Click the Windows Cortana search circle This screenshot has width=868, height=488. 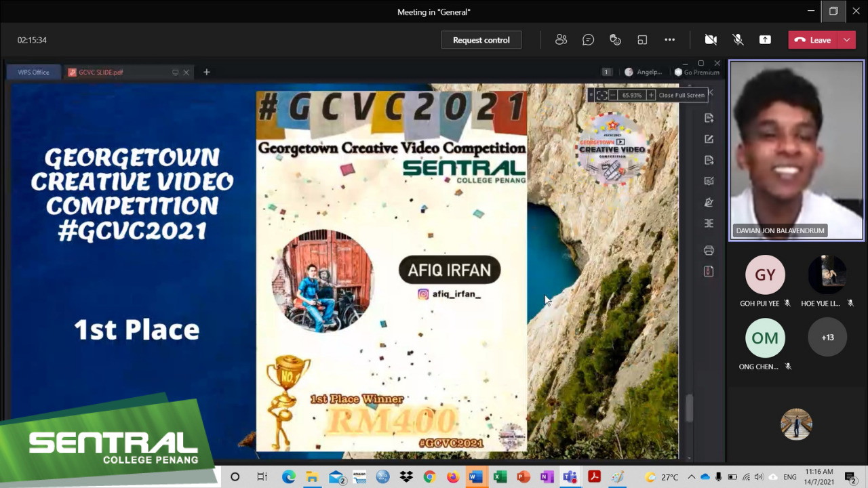(235, 477)
